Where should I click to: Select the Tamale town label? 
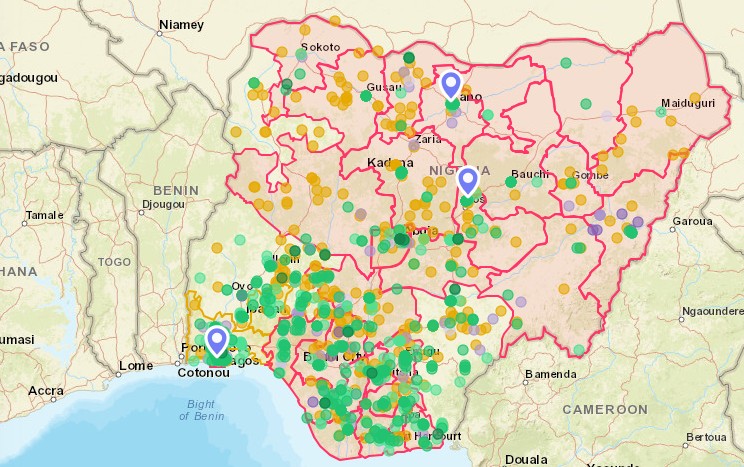tap(44, 215)
